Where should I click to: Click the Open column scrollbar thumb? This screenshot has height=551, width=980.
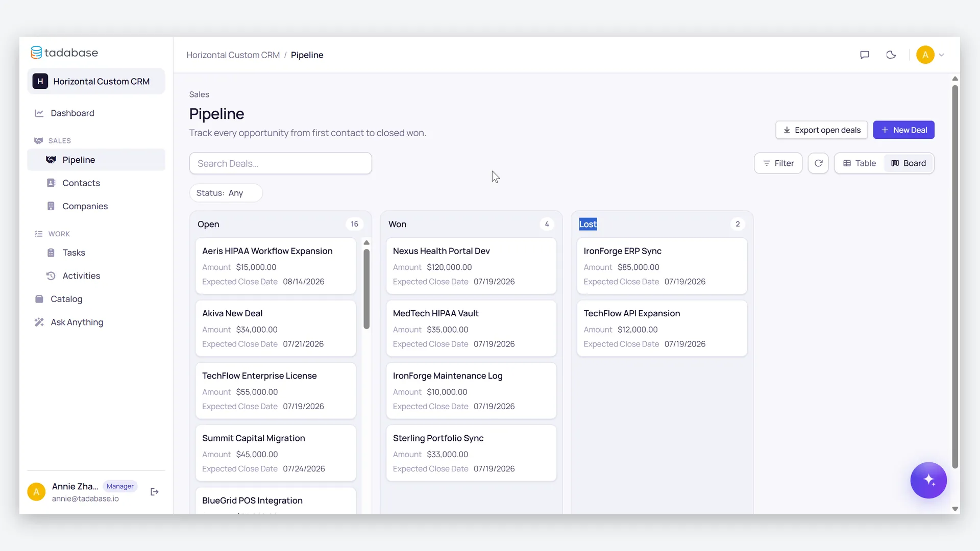point(366,289)
